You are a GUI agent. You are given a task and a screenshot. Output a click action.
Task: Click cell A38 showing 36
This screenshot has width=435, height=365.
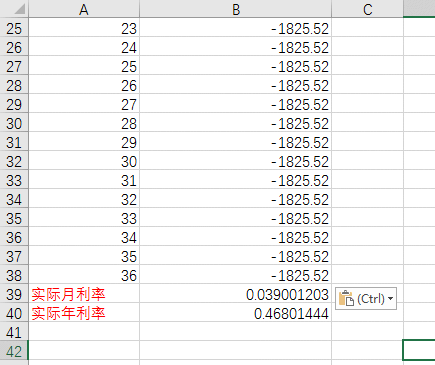coord(84,275)
